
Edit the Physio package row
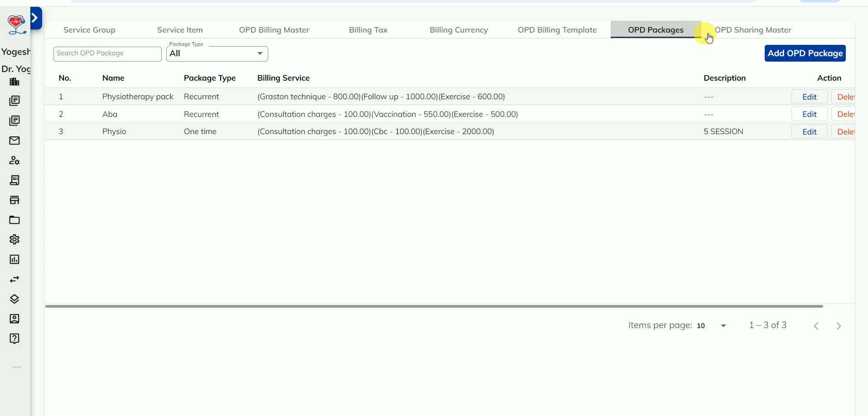pos(810,131)
